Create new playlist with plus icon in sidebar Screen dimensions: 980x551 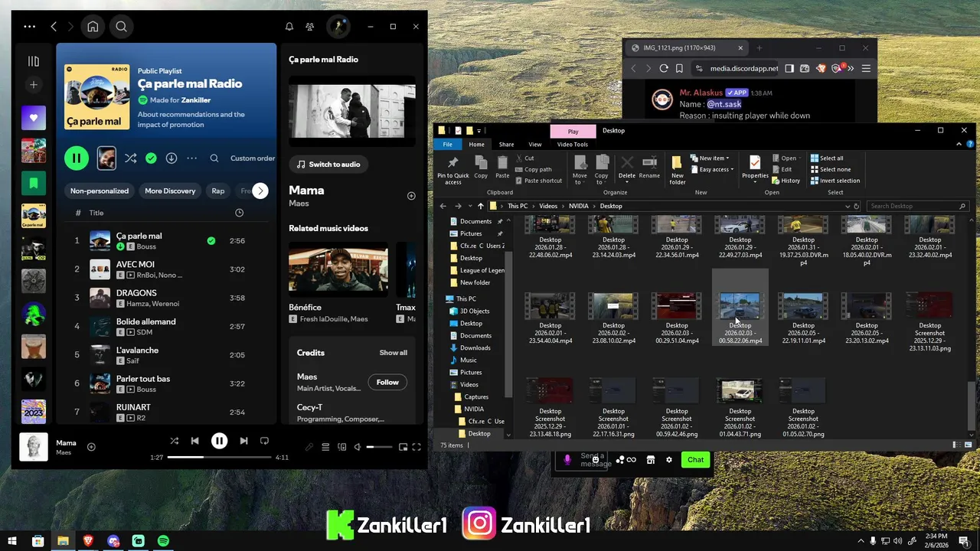33,85
